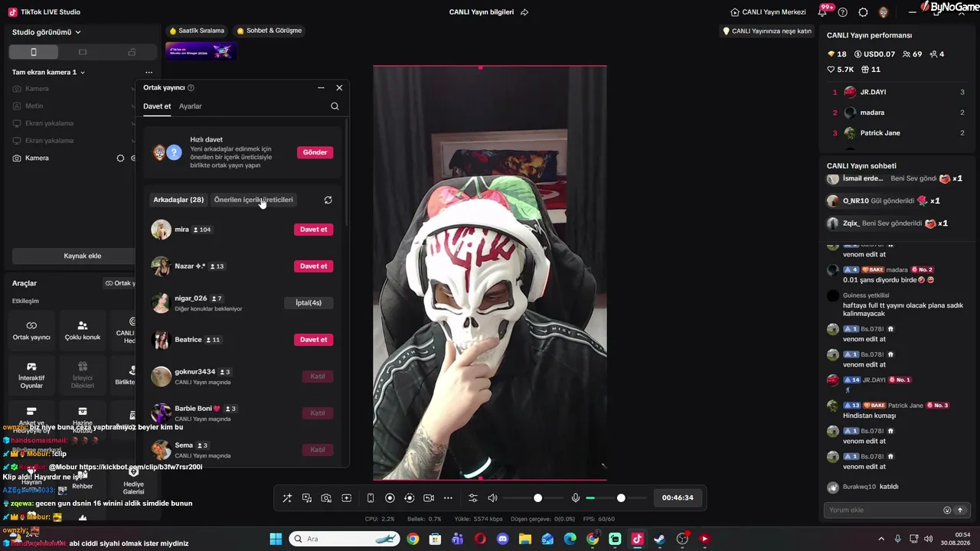The height and width of the screenshot is (551, 980).
Task: Open Discord from the taskbar
Action: (x=502, y=539)
